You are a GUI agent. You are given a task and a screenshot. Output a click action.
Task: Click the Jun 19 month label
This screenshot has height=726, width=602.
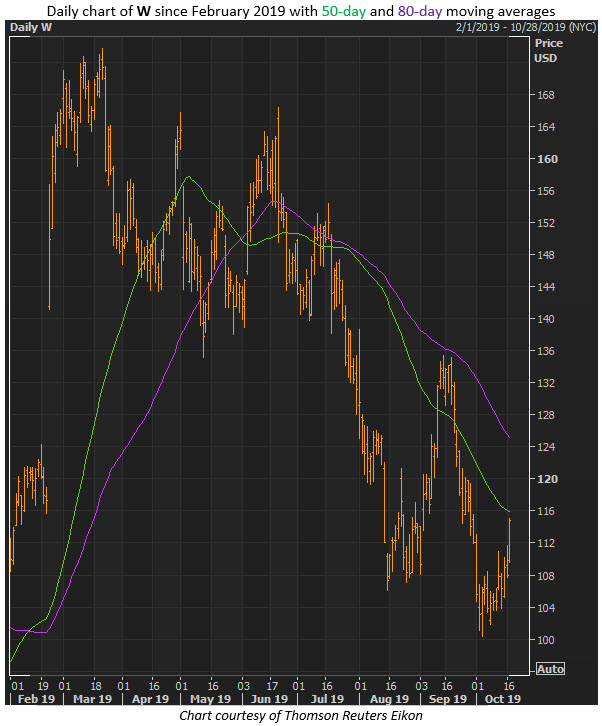pyautogui.click(x=269, y=699)
